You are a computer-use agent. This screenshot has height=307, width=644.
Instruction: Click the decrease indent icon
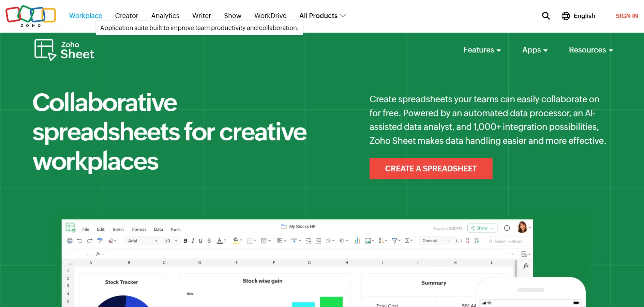(x=309, y=241)
